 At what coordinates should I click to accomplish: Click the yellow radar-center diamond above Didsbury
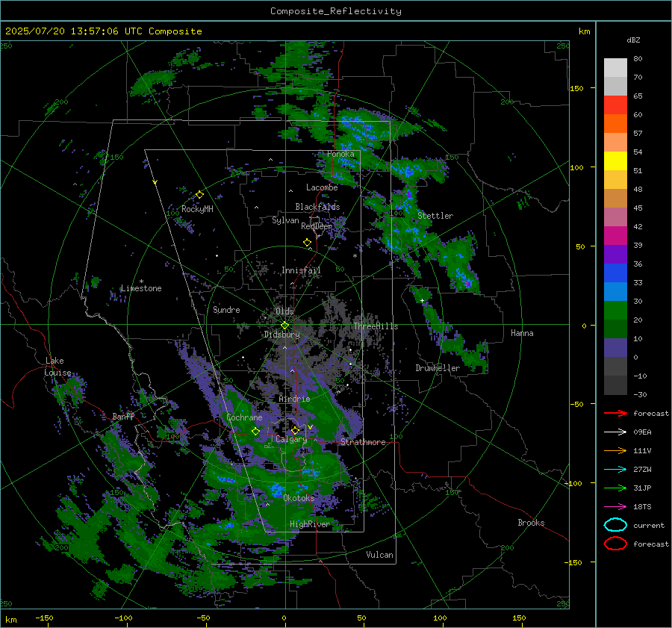(x=284, y=326)
